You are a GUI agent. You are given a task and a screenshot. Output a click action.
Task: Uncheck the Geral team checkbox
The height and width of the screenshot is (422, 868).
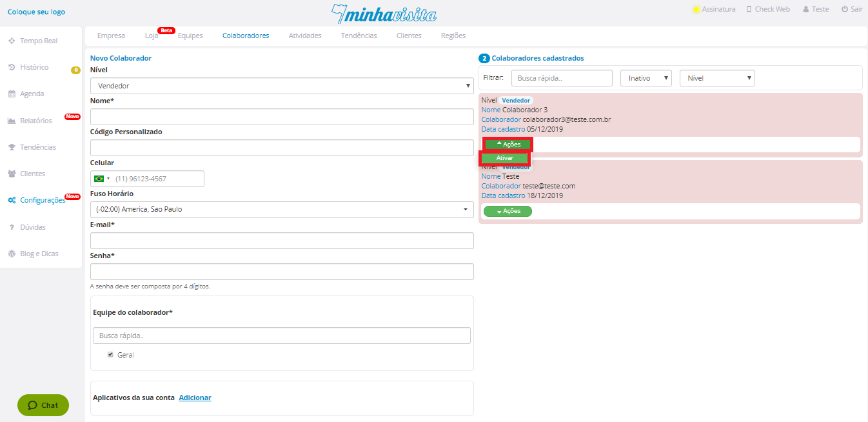(110, 354)
